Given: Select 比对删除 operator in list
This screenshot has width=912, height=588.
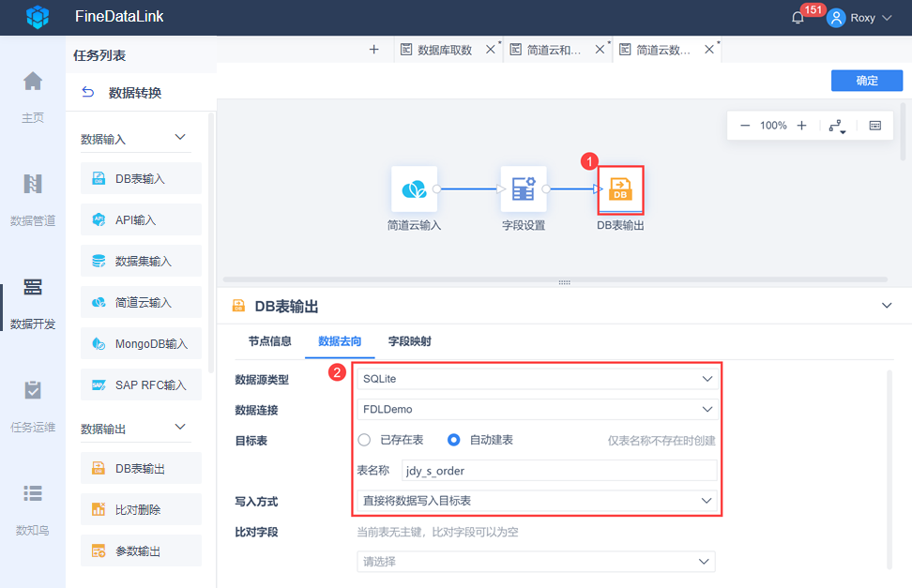Looking at the screenshot, I should pyautogui.click(x=141, y=509).
